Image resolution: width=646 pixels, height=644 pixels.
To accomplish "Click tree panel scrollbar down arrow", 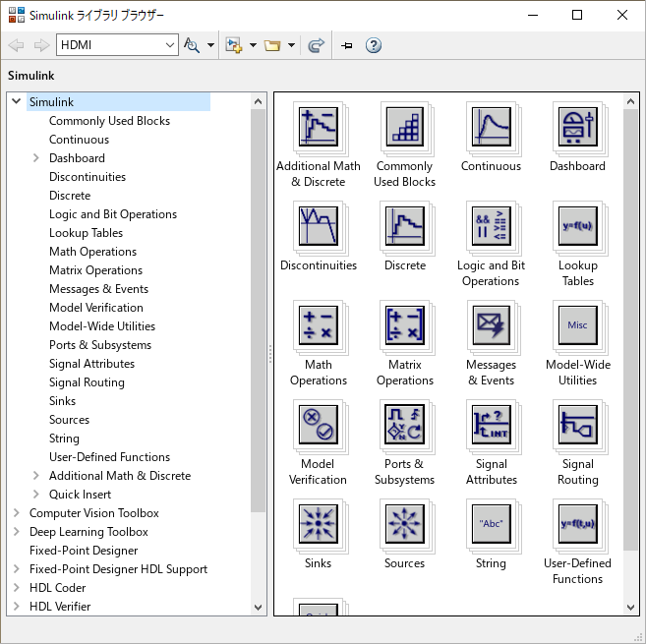I will [258, 607].
